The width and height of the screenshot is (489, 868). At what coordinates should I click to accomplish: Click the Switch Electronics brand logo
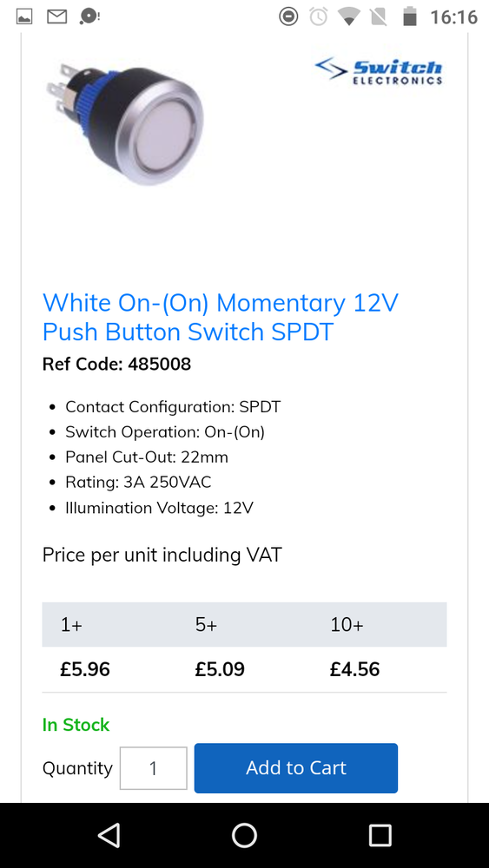point(379,70)
